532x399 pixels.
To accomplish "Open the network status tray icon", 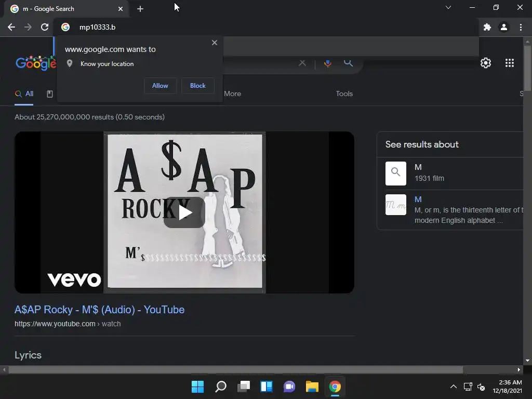I will coord(468,387).
